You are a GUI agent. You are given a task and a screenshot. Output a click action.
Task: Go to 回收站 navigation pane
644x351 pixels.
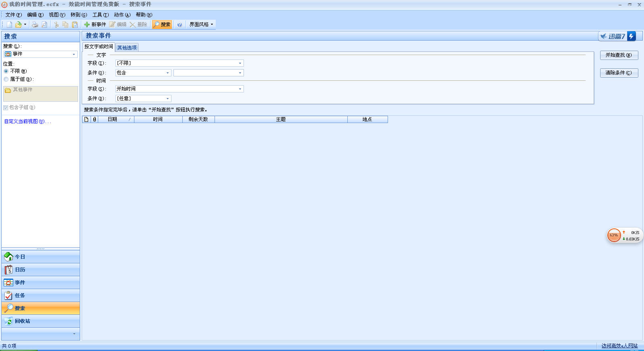pyautogui.click(x=41, y=321)
